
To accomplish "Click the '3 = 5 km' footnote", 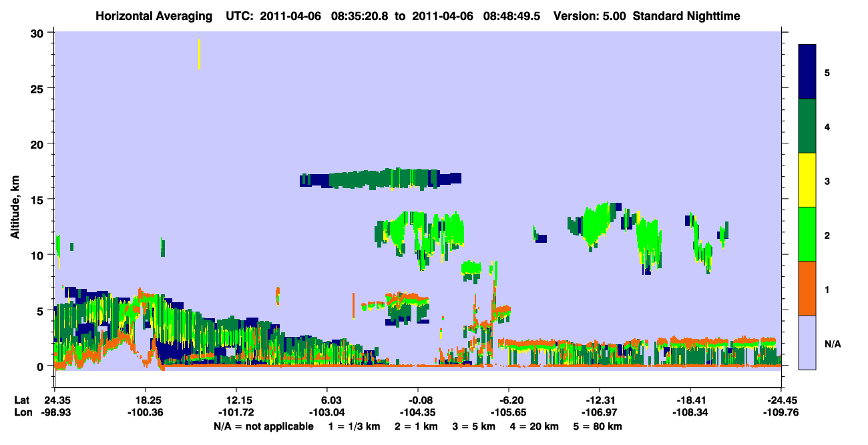I will pos(474,426).
